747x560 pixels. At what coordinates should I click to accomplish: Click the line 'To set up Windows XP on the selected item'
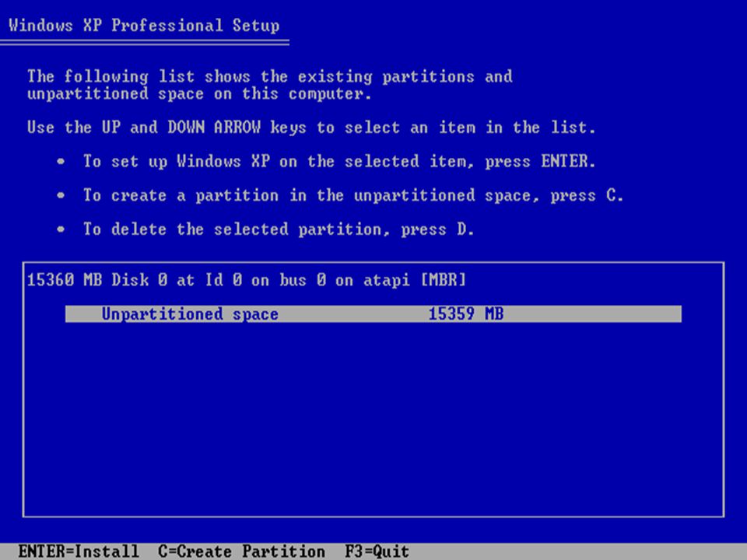[x=339, y=162]
